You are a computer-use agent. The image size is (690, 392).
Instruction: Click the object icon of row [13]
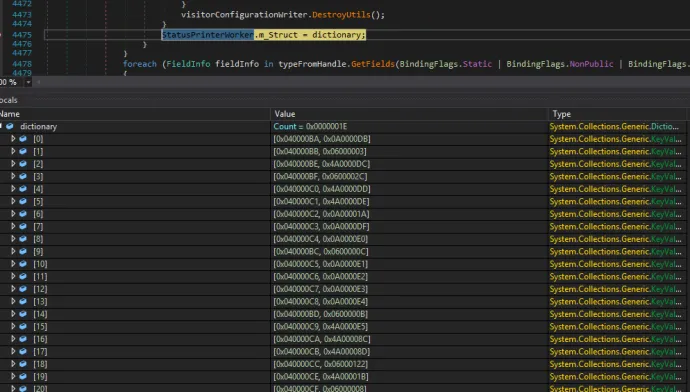click(23, 301)
